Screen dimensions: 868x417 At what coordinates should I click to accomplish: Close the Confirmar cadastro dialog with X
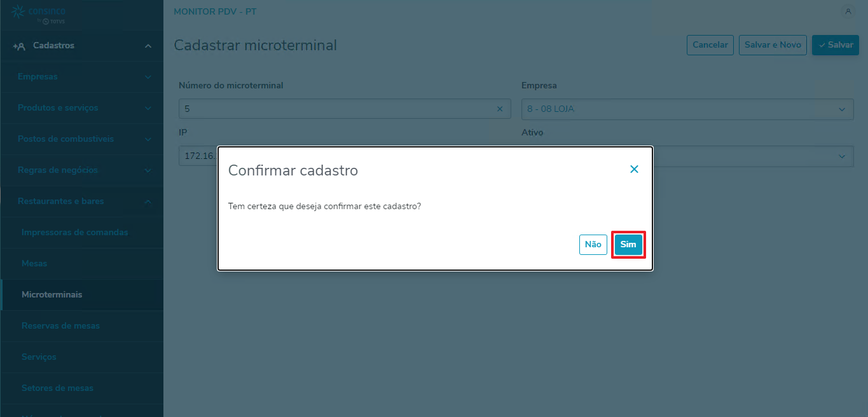click(x=634, y=169)
